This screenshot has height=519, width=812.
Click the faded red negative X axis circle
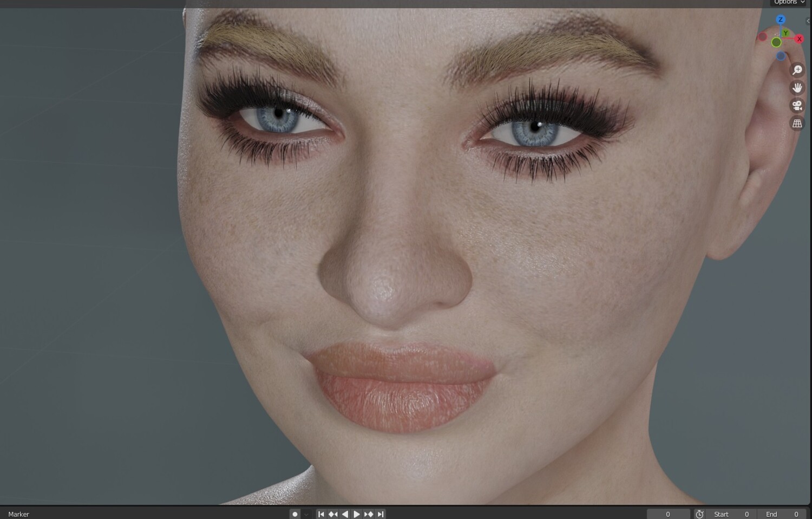762,37
